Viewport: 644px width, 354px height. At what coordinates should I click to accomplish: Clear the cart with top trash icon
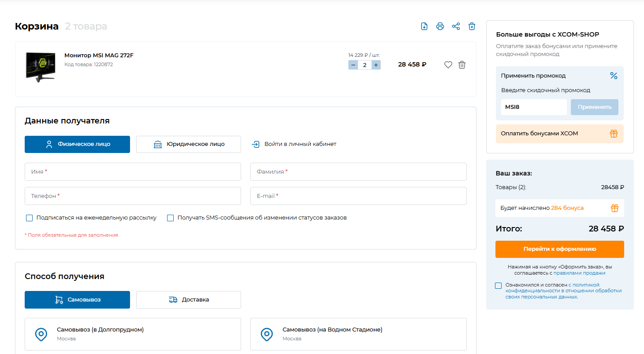point(472,26)
